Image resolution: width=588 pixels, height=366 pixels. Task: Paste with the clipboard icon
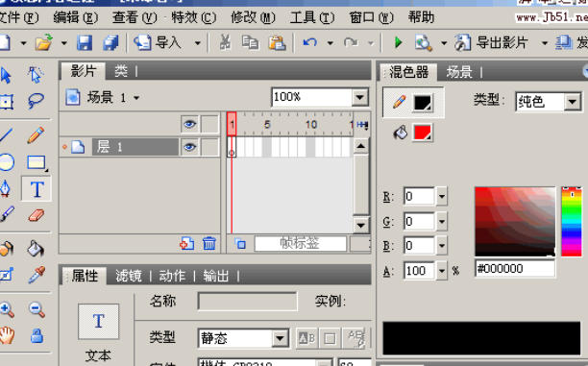tap(277, 43)
